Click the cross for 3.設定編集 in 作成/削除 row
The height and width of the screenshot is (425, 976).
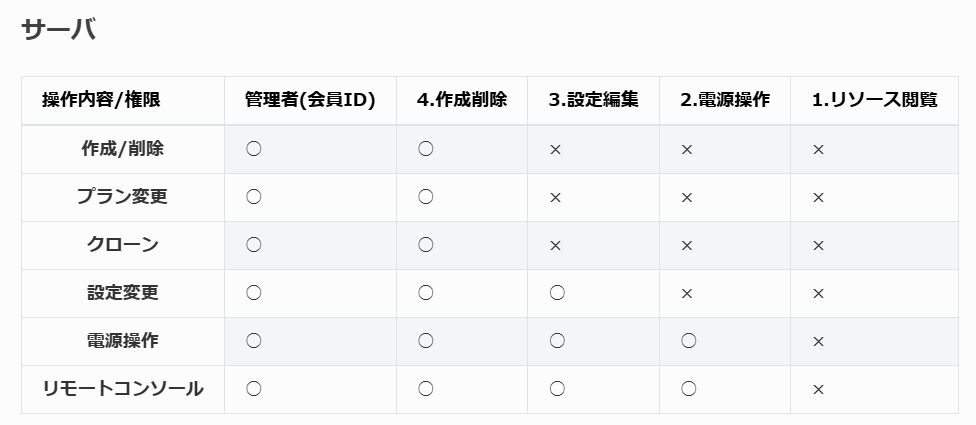tap(556, 150)
